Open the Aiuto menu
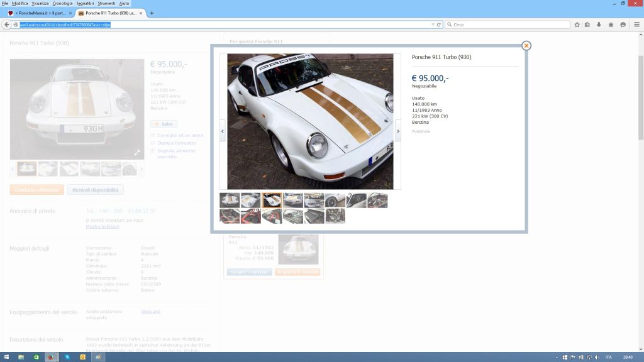644x362 pixels. pos(124,3)
